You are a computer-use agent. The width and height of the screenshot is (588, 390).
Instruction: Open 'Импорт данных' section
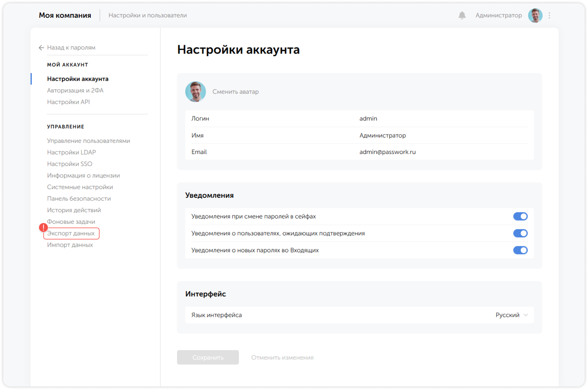tap(70, 245)
